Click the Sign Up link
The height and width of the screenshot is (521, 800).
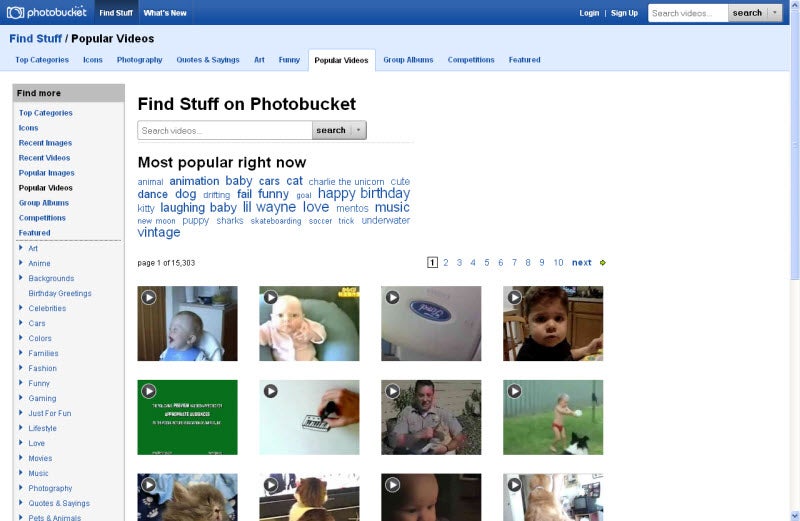624,13
